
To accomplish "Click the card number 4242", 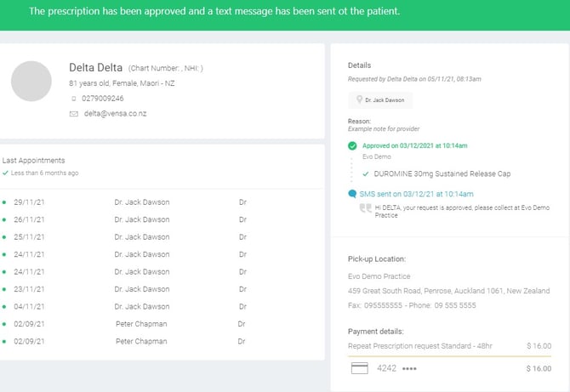I will tap(386, 368).
